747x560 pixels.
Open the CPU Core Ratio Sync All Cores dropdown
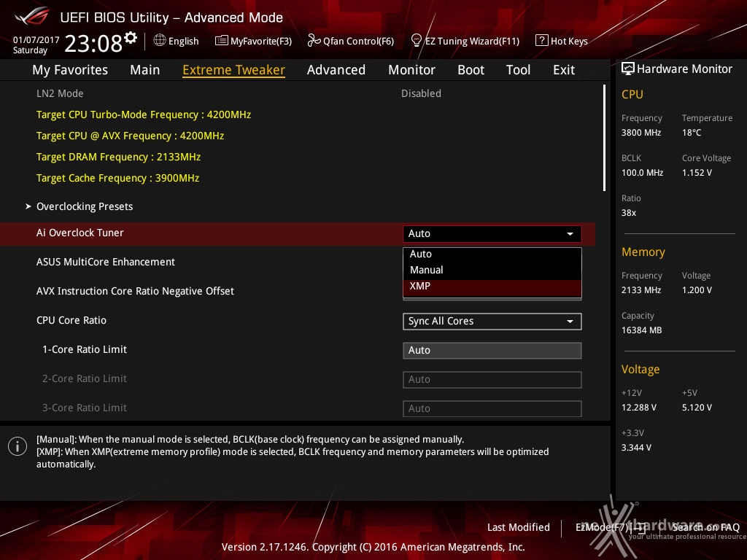(492, 322)
